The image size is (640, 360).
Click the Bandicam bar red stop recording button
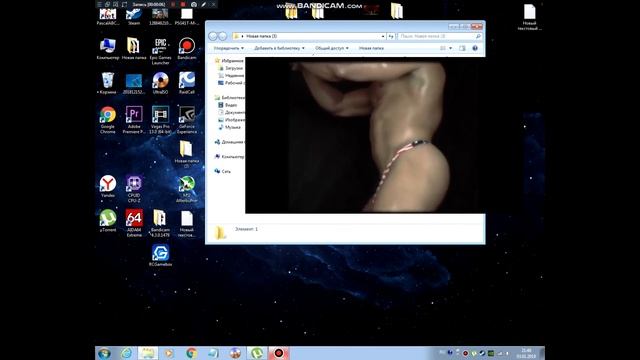click(x=183, y=4)
